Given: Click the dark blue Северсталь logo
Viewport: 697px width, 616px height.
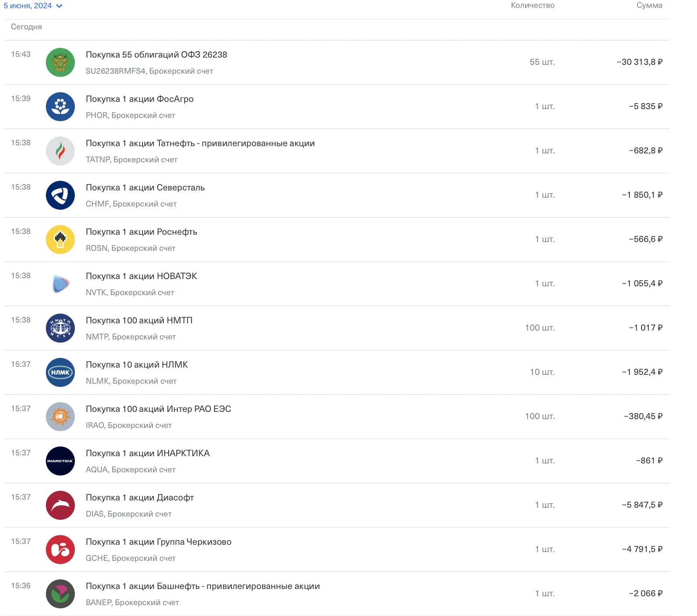Looking at the screenshot, I should (x=60, y=195).
